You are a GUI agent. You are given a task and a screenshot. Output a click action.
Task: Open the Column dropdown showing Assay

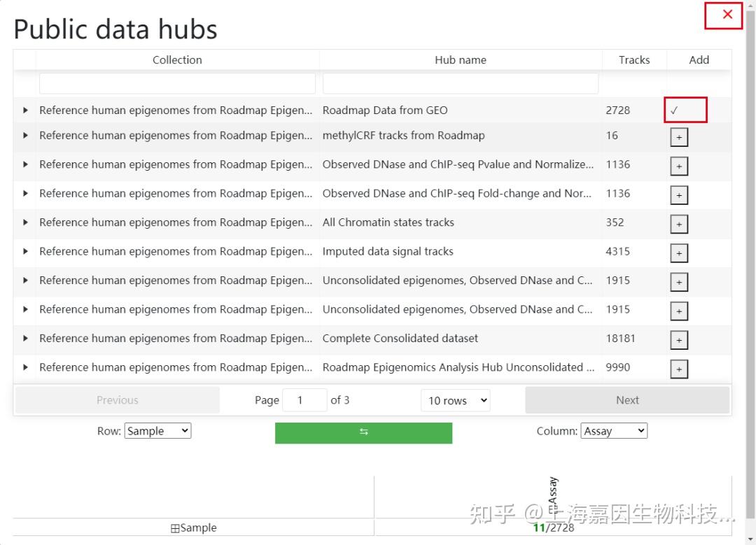point(614,430)
